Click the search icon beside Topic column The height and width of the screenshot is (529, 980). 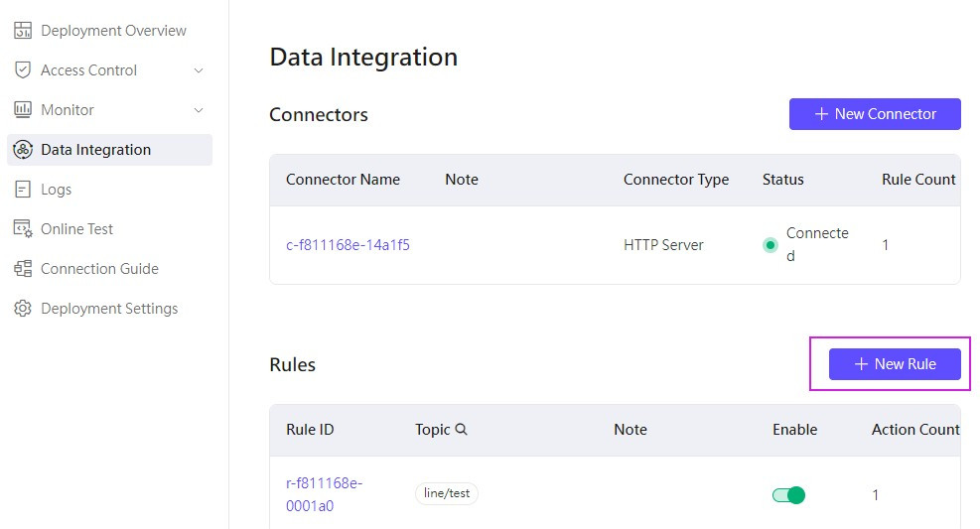click(x=461, y=430)
